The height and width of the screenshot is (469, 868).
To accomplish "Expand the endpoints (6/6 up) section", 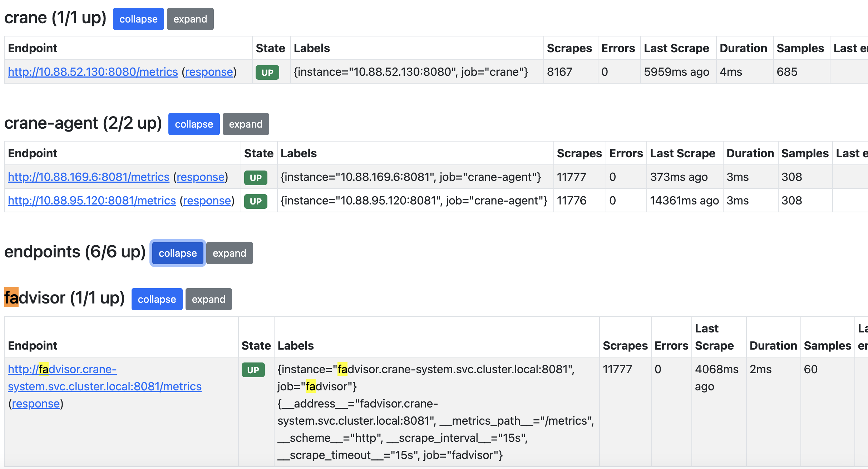I will tap(229, 253).
